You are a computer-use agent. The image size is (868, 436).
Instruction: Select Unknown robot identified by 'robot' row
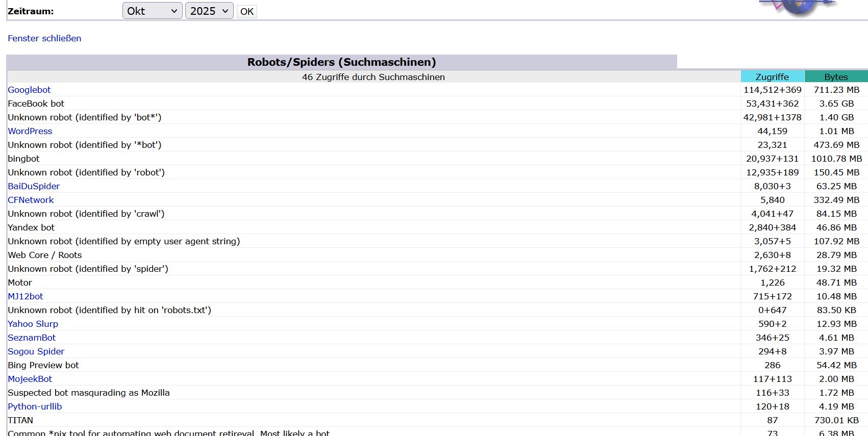tap(86, 172)
